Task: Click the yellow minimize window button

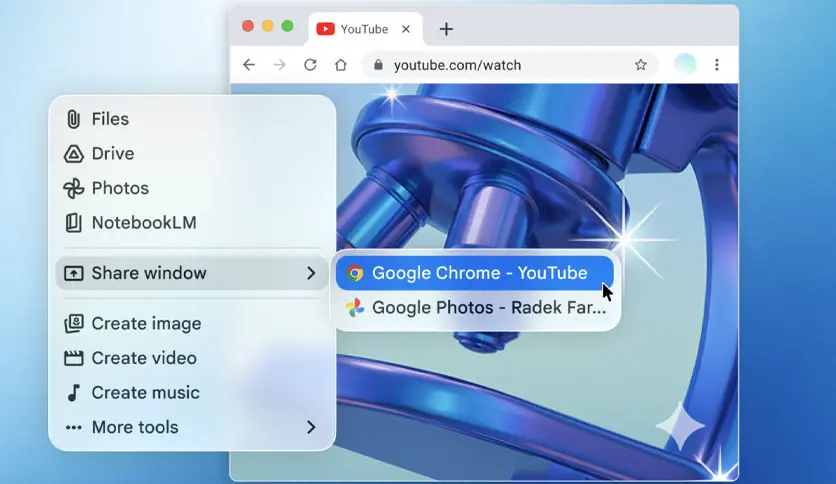Action: [x=268, y=26]
